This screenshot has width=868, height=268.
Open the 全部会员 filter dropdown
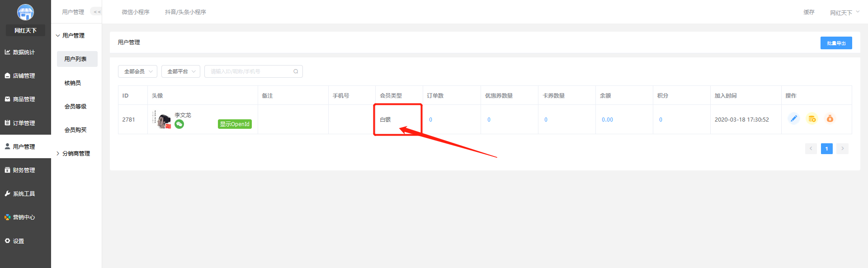coord(137,71)
